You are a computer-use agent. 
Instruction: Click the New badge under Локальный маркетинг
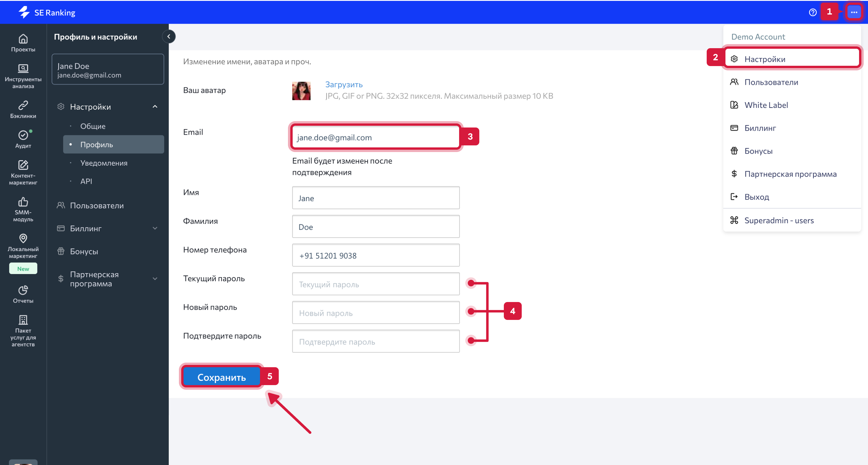23,269
